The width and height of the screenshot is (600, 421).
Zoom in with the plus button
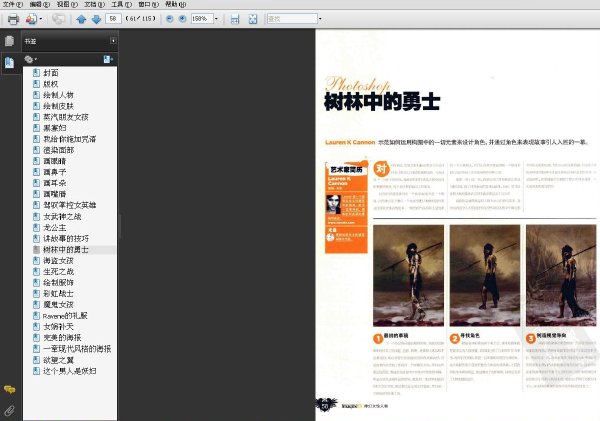[x=183, y=18]
